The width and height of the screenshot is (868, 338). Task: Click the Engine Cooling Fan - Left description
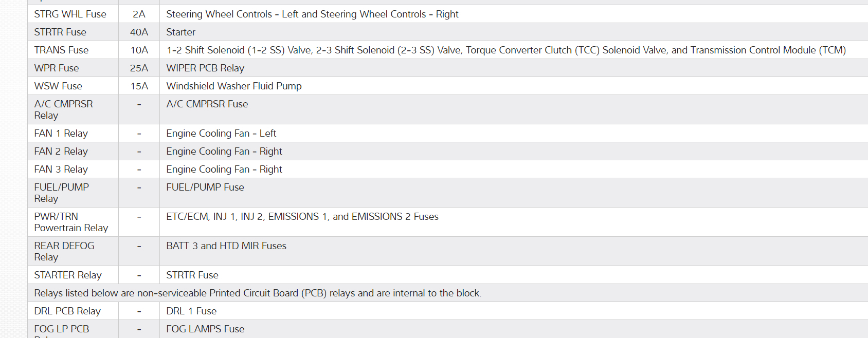(x=221, y=134)
